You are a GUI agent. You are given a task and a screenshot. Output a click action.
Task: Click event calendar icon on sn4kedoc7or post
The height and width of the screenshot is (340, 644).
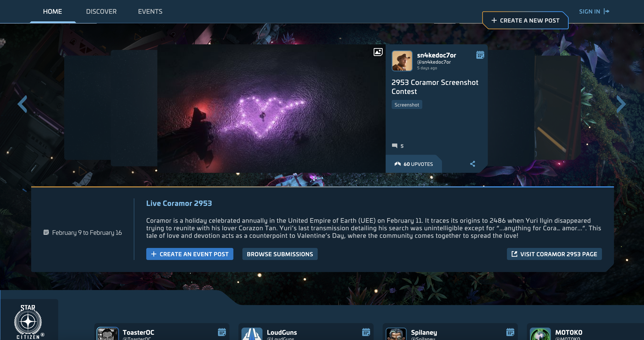(x=480, y=55)
